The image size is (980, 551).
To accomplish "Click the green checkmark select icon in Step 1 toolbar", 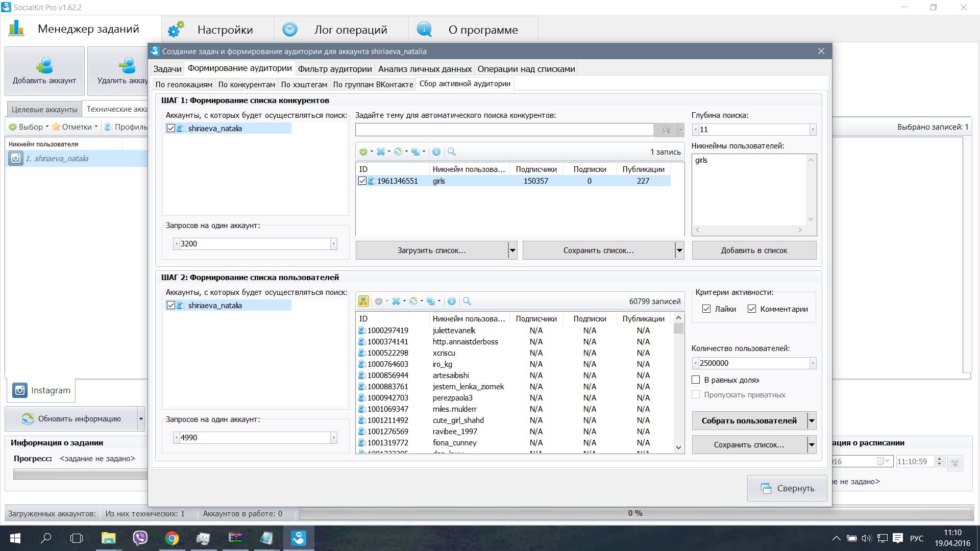I will (363, 152).
